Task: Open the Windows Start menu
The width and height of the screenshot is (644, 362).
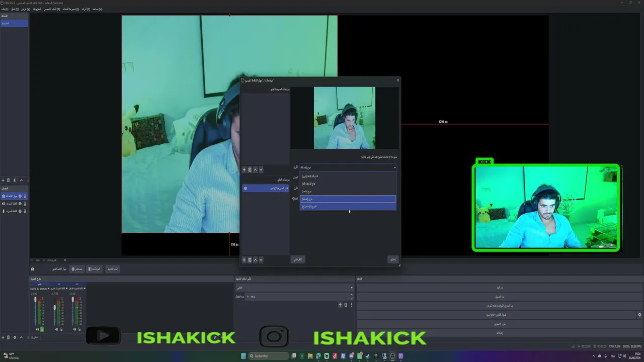Action: (x=244, y=356)
